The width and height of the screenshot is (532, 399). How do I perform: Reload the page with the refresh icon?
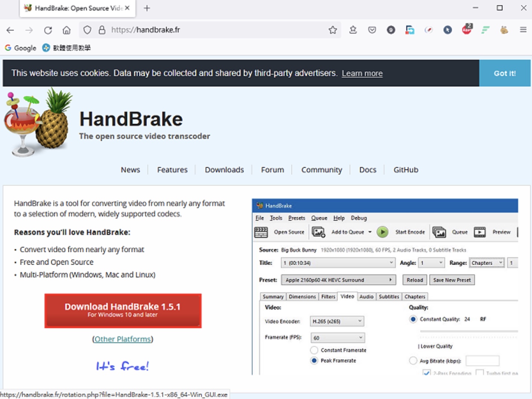[48, 30]
